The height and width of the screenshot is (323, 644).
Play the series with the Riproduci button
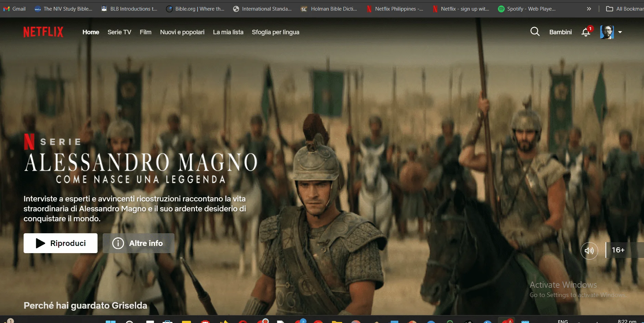point(61,243)
